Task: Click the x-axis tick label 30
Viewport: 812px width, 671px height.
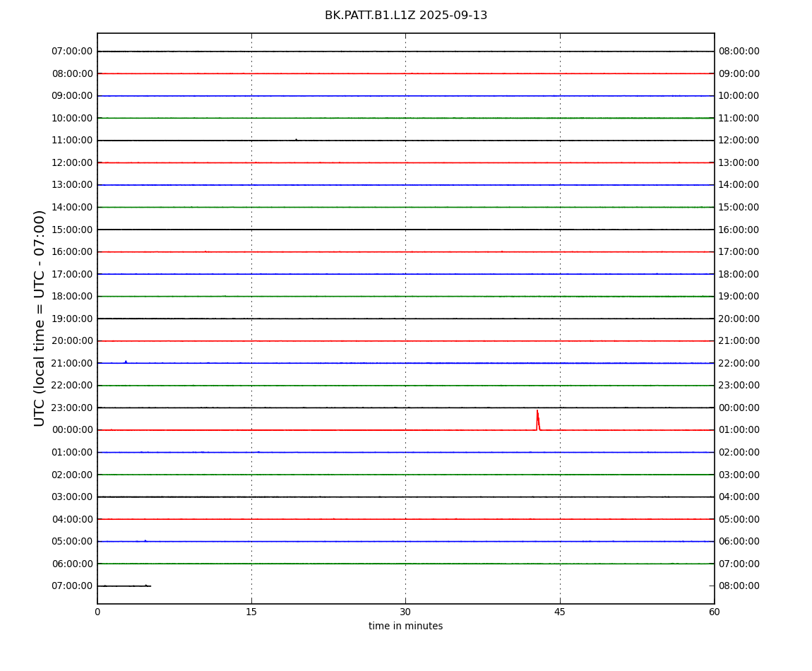Action: tap(405, 612)
